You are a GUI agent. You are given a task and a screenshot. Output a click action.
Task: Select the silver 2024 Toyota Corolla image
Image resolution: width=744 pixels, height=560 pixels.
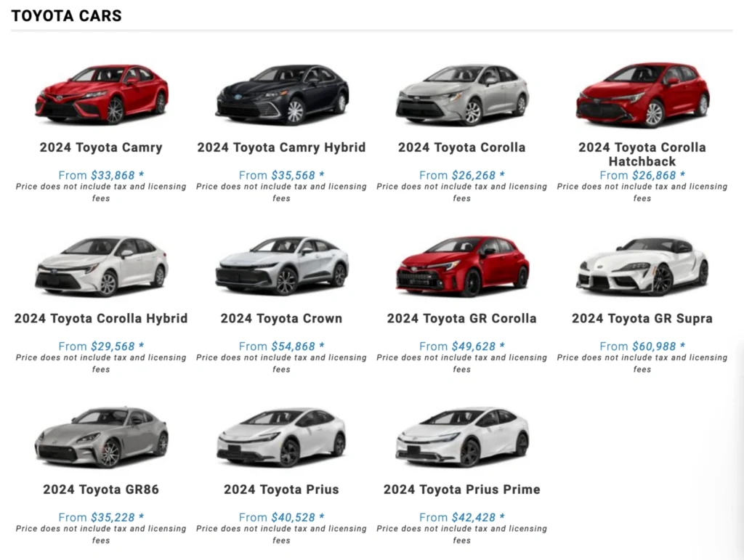[x=462, y=94]
